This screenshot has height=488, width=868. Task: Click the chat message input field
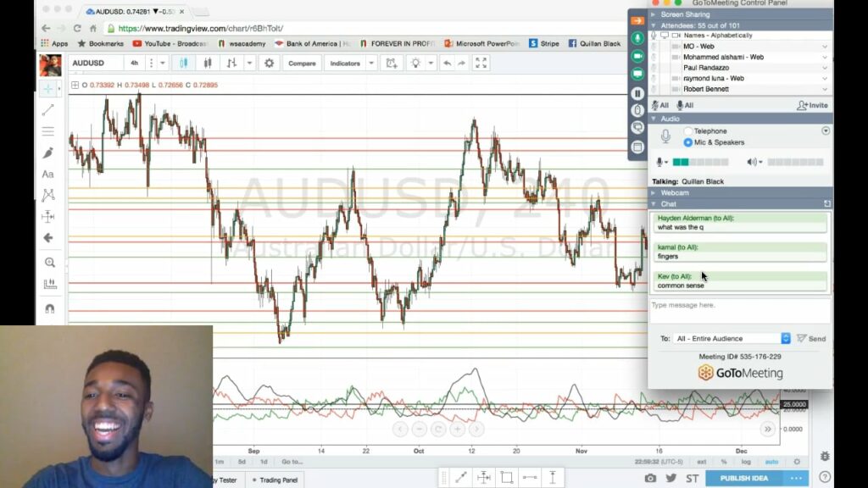coord(740,311)
